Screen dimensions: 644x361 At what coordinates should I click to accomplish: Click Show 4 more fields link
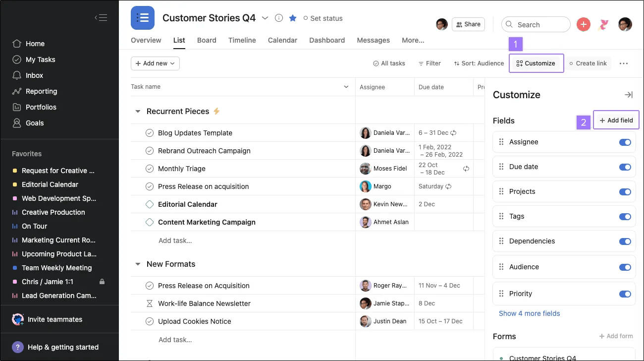point(529,313)
